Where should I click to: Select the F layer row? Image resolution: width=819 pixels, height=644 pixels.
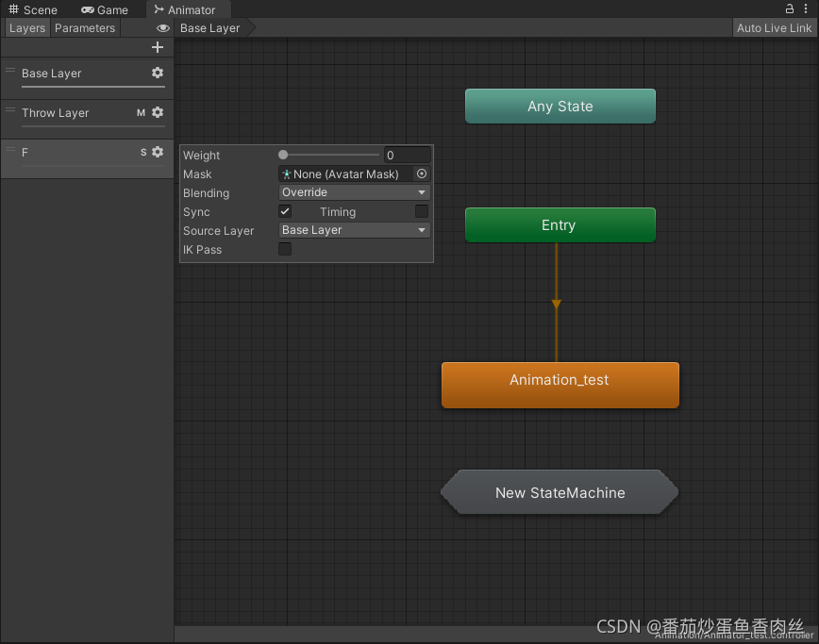tap(87, 158)
